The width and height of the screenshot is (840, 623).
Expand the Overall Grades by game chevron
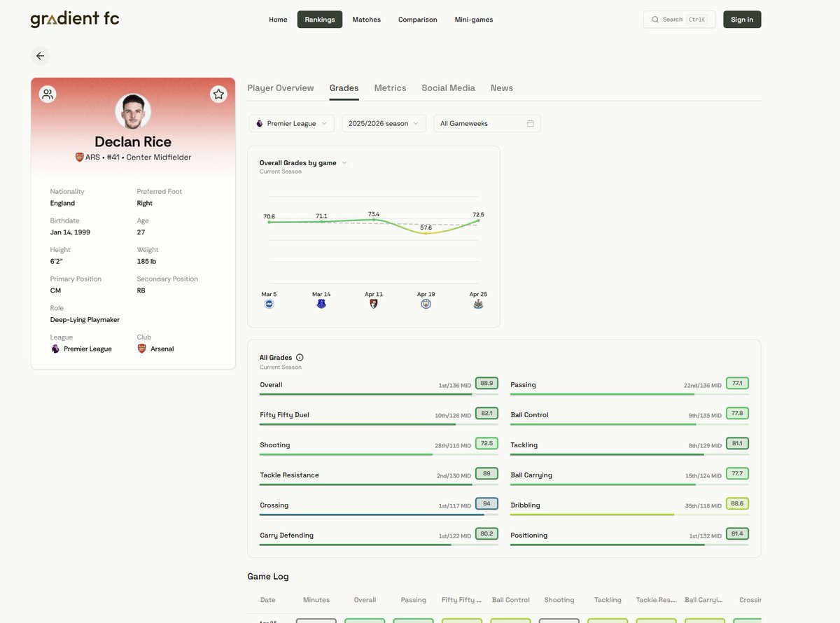click(x=344, y=162)
